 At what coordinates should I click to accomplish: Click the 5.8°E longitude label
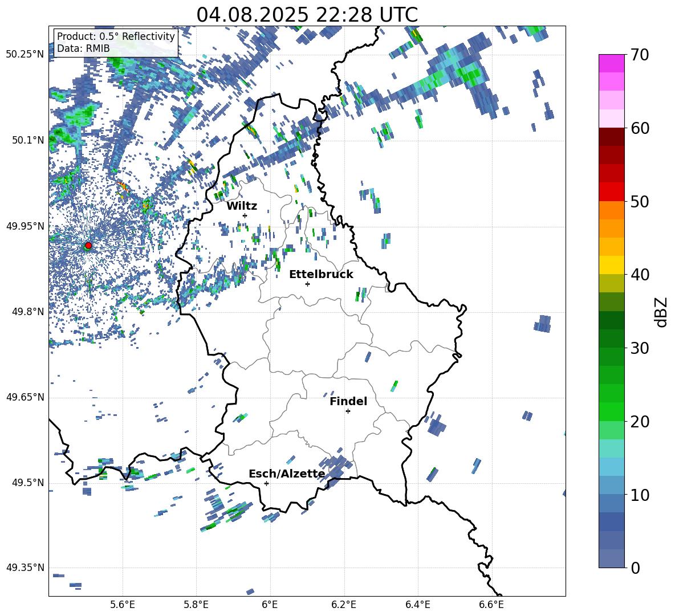tap(196, 605)
